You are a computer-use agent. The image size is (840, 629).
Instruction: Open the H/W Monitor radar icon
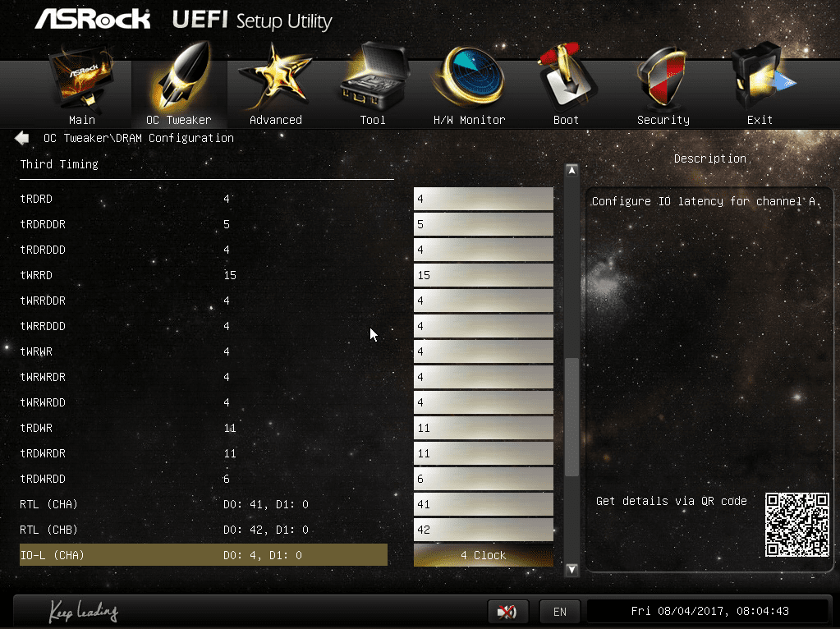(x=470, y=78)
